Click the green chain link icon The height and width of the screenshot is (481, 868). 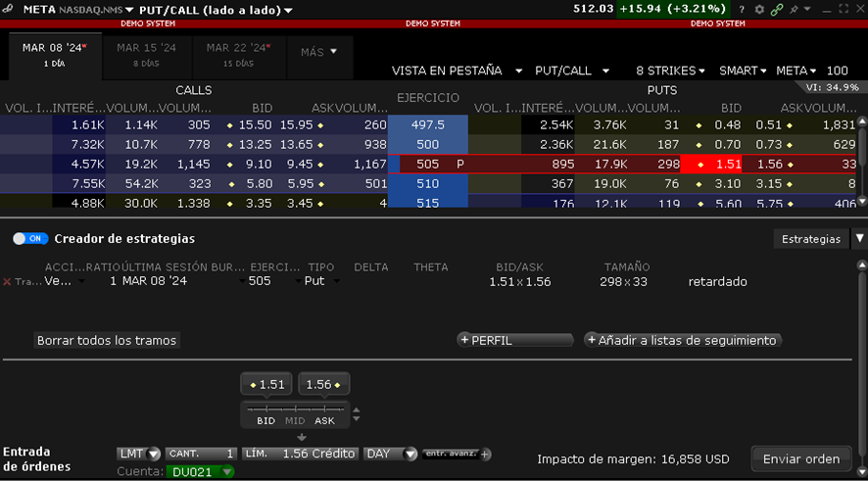(x=777, y=10)
